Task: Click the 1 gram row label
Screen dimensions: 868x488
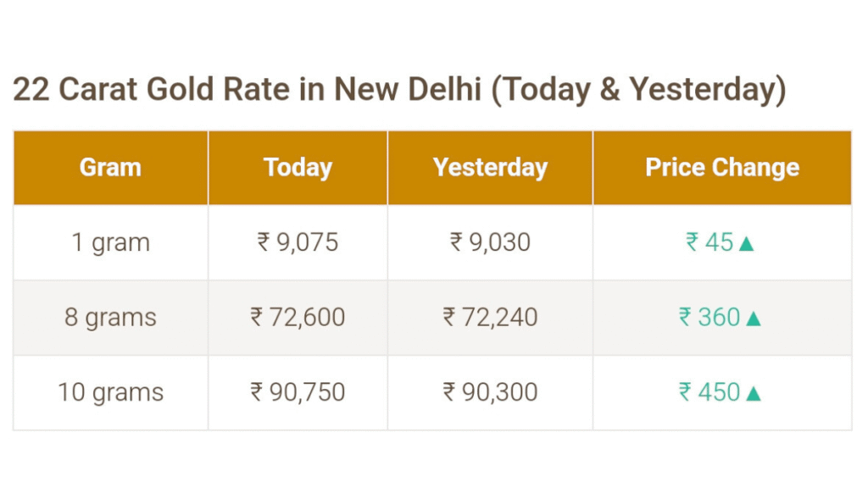Action: click(111, 242)
